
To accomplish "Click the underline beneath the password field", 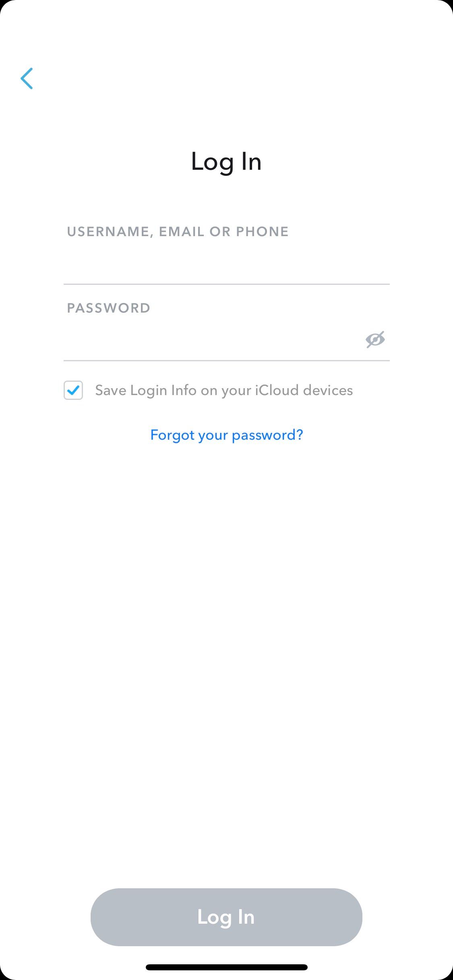I will click(226, 360).
